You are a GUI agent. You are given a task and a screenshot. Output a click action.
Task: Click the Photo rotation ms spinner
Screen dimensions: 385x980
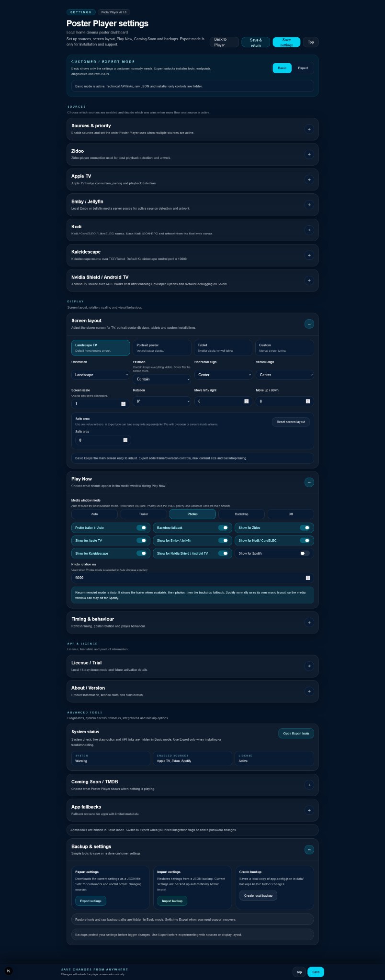pos(308,578)
